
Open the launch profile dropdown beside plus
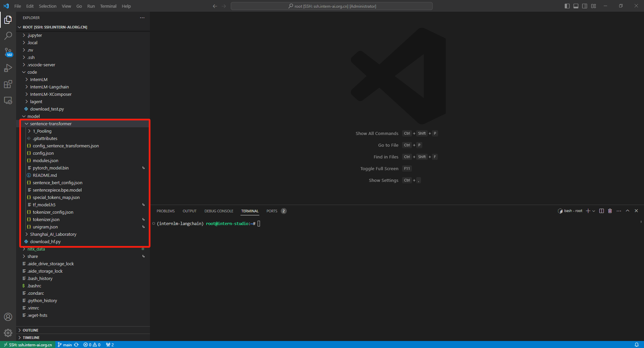(x=594, y=211)
